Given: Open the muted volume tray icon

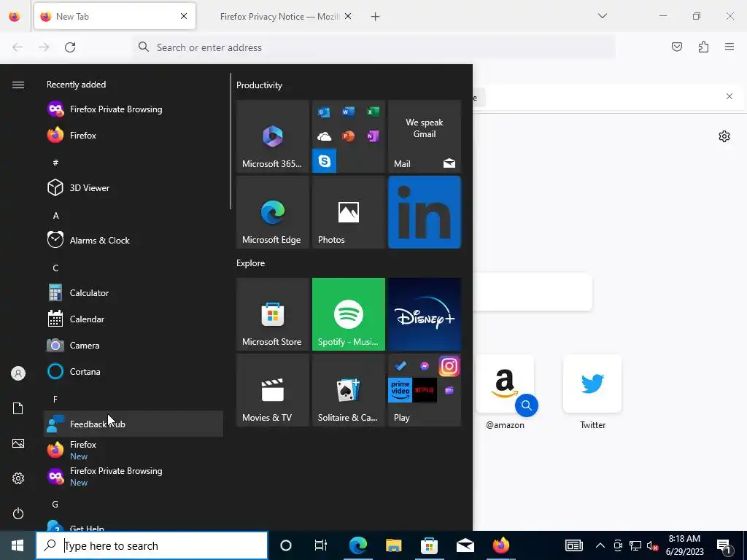Looking at the screenshot, I should click(x=652, y=545).
